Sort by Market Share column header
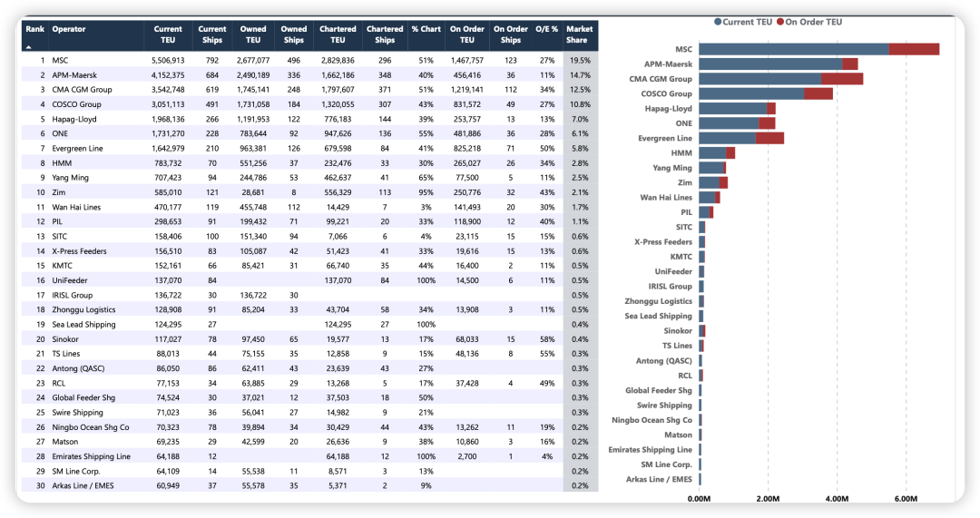 (579, 34)
